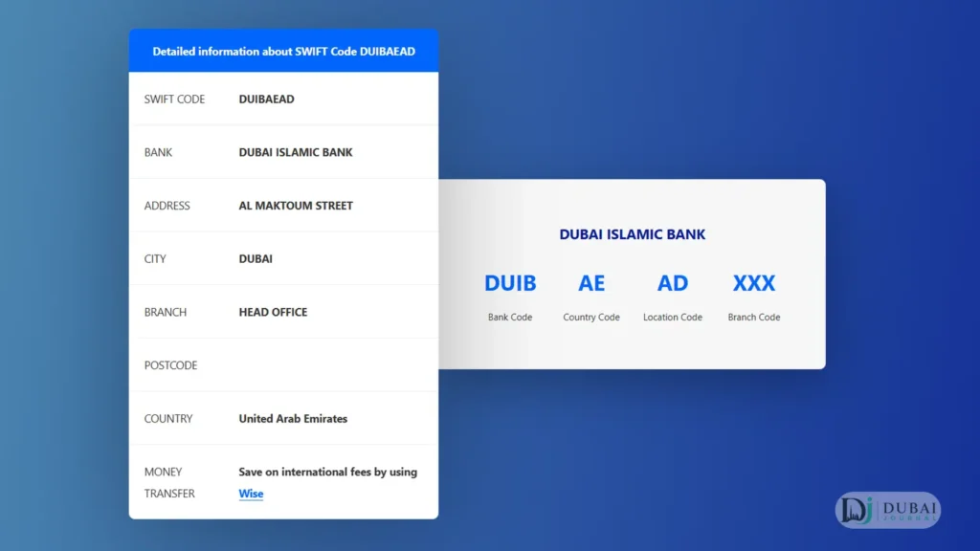Click the DUBAI ISLAMIC BANK table value
980x551 pixels.
pos(296,152)
